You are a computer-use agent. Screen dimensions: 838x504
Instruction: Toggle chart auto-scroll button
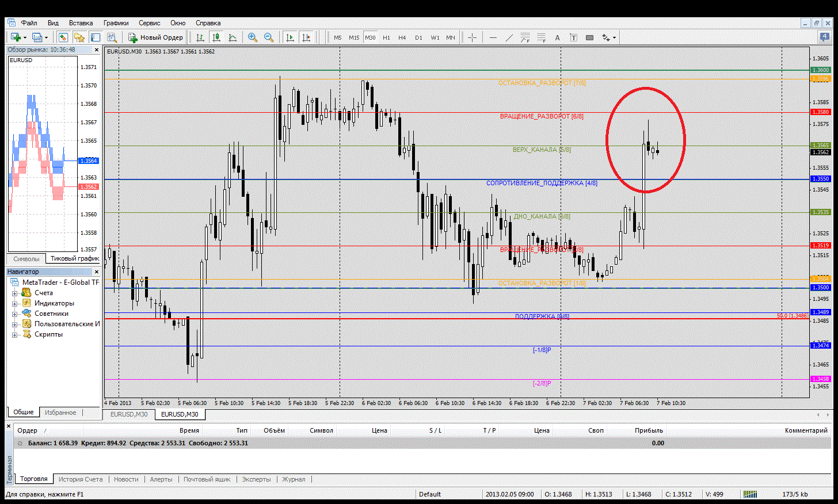click(290, 37)
